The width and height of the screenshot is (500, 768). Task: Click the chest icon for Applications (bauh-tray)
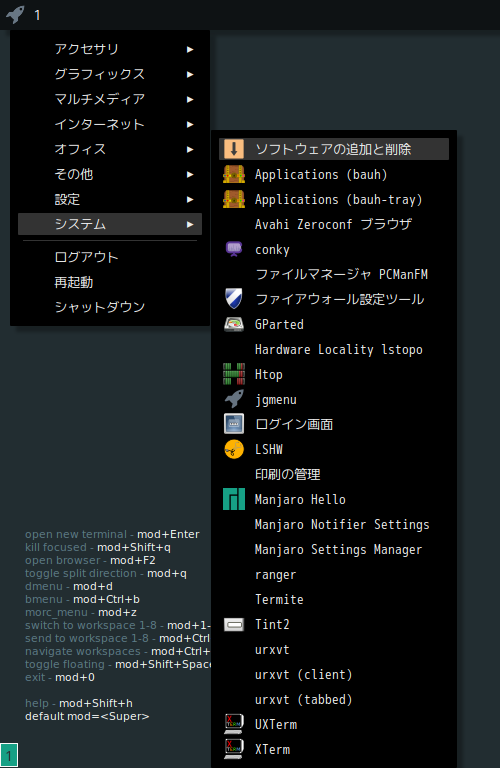coord(234,199)
